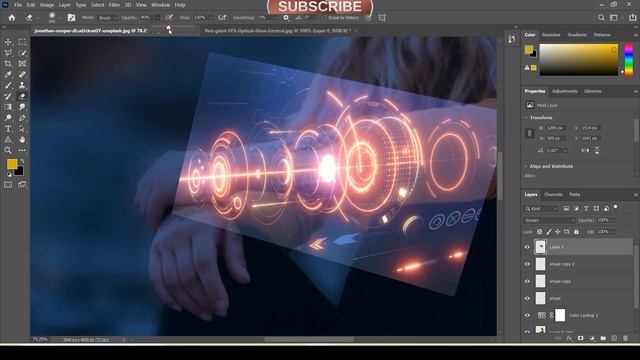Screen dimensions: 640x360
Task: Toggle layer filtering on/off switch
Action: [x=616, y=207]
